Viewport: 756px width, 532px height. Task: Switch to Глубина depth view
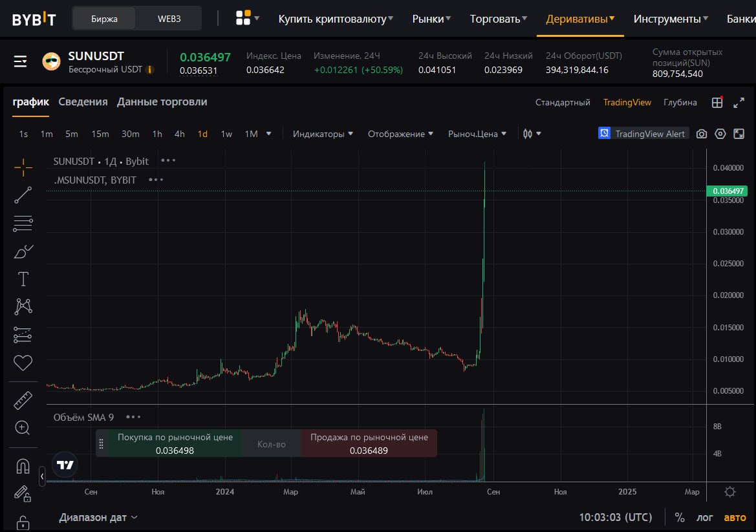680,102
